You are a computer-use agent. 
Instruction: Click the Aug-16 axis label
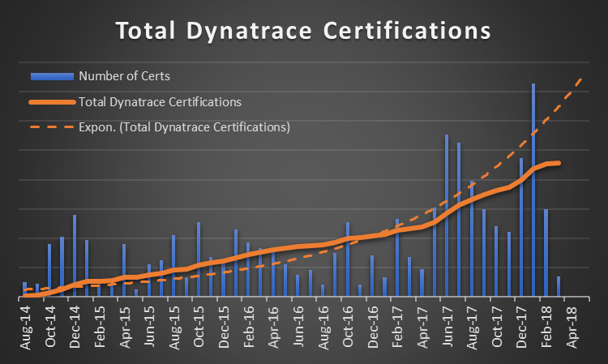tap(325, 328)
